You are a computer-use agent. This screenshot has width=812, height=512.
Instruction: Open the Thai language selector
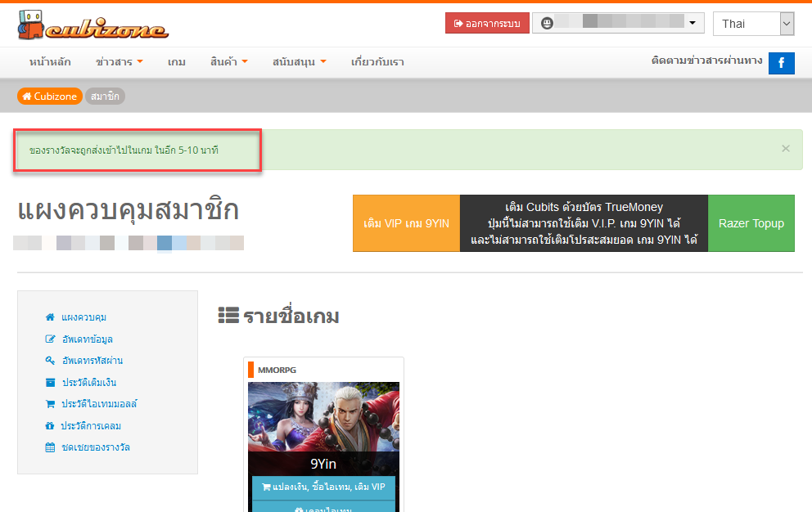(x=754, y=24)
